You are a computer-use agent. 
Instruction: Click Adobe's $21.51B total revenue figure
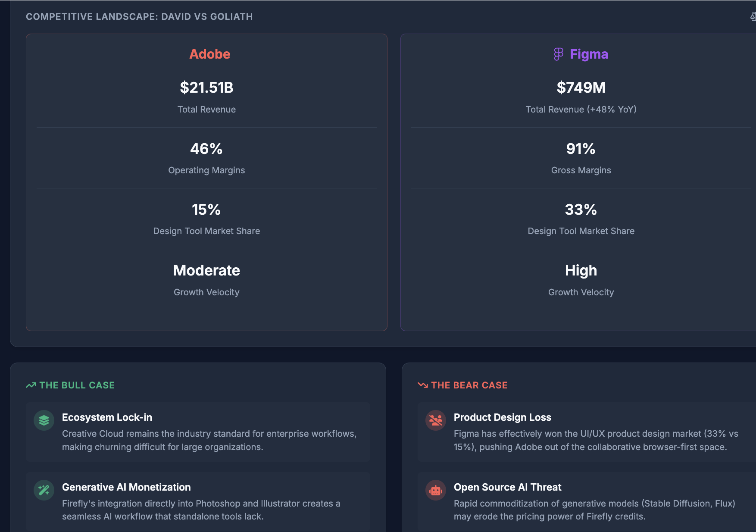pyautogui.click(x=206, y=88)
